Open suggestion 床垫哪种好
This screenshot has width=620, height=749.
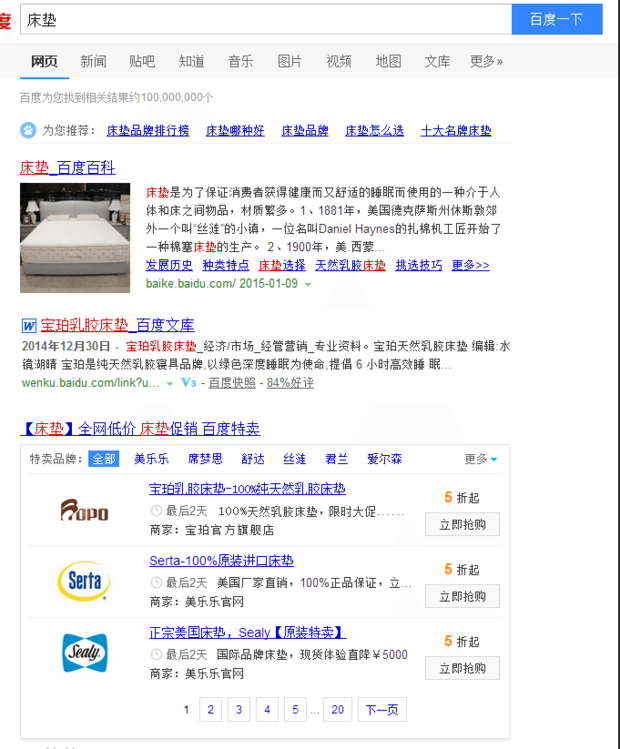pos(235,130)
